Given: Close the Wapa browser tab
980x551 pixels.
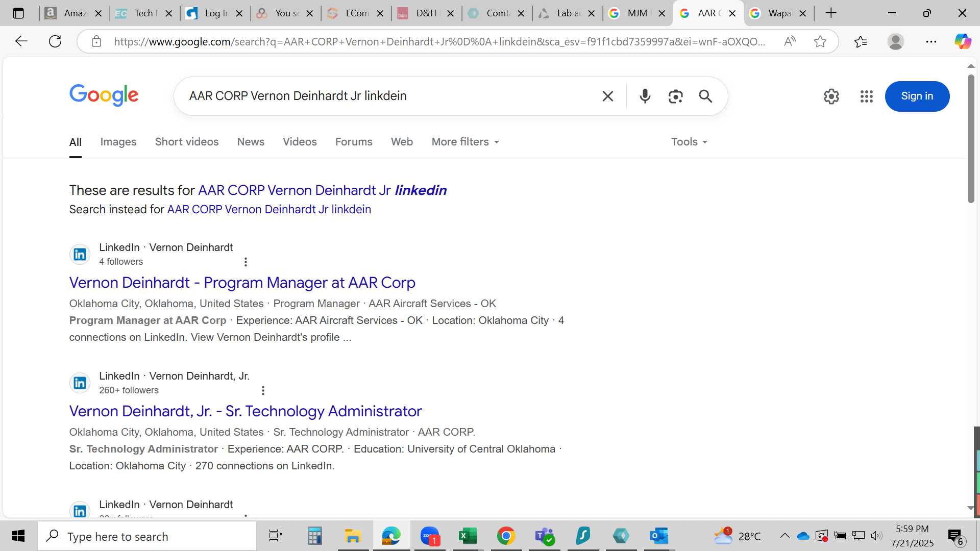Looking at the screenshot, I should [x=803, y=13].
